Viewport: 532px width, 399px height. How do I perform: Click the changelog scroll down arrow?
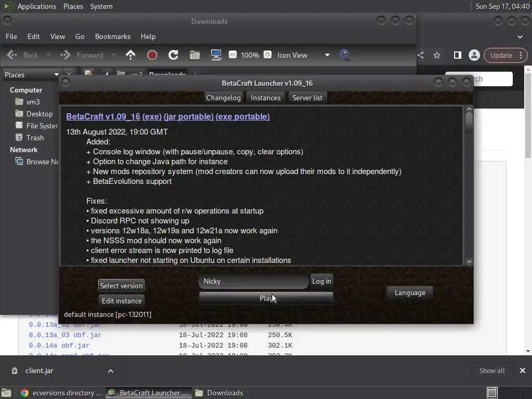pyautogui.click(x=469, y=261)
